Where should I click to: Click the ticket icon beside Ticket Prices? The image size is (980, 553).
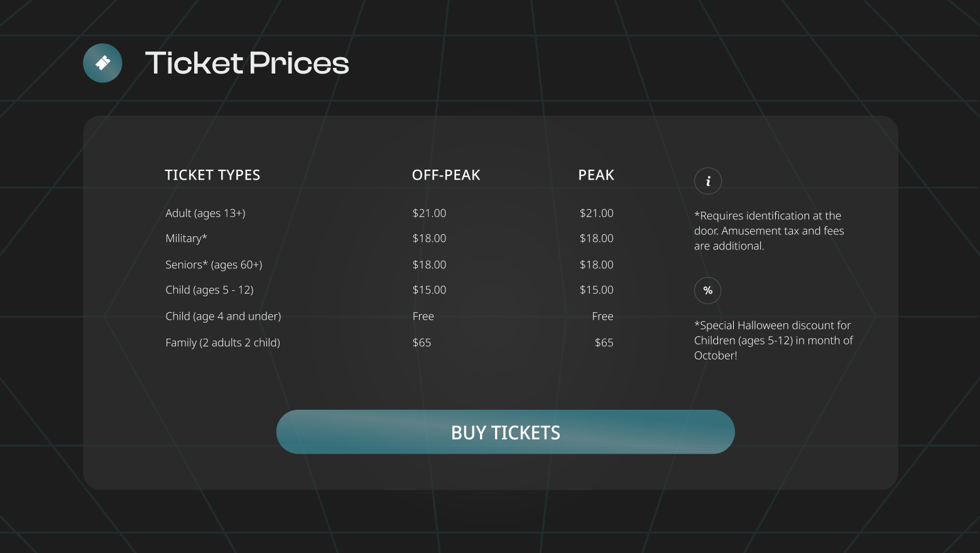102,63
